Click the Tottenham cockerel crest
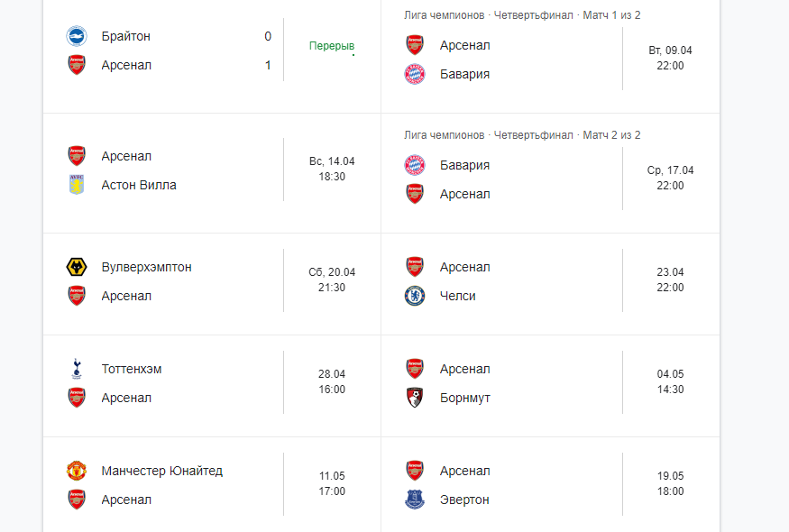This screenshot has width=789, height=532. (x=77, y=369)
